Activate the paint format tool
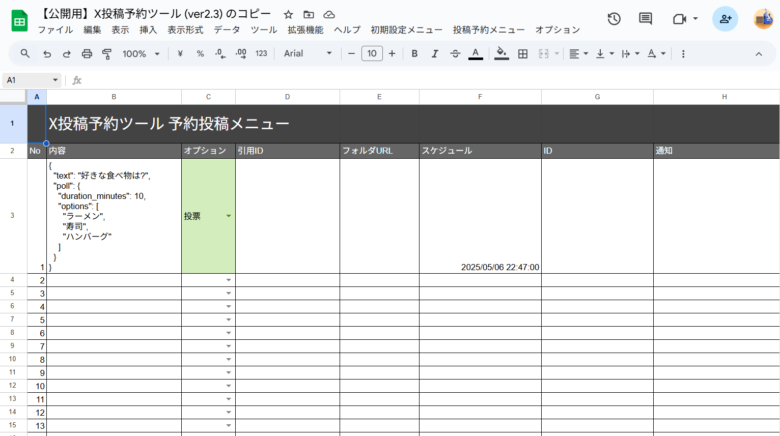 106,54
